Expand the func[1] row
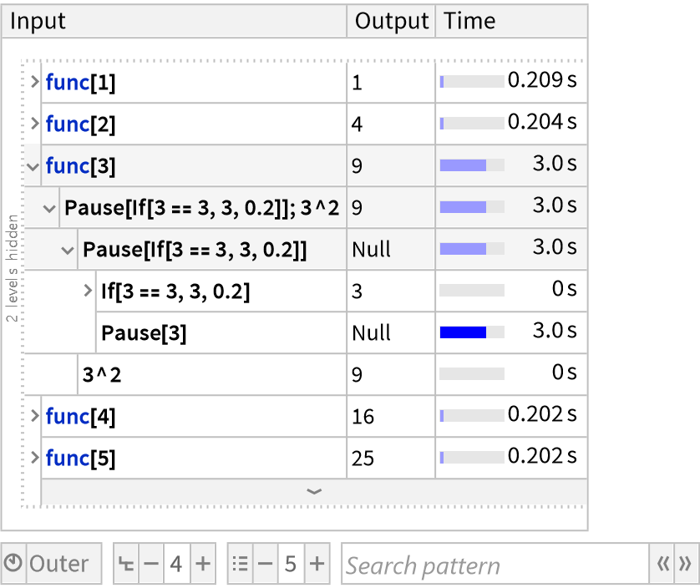The height and width of the screenshot is (588, 700). tap(34, 82)
